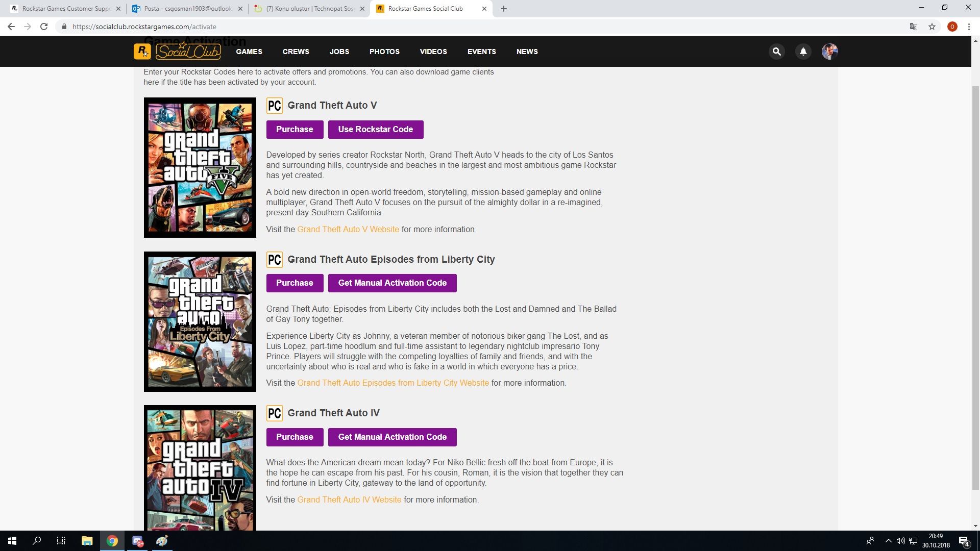Get Manual Activation Code for Episodes from Liberty City
Image resolution: width=980 pixels, height=551 pixels.
pos(392,283)
